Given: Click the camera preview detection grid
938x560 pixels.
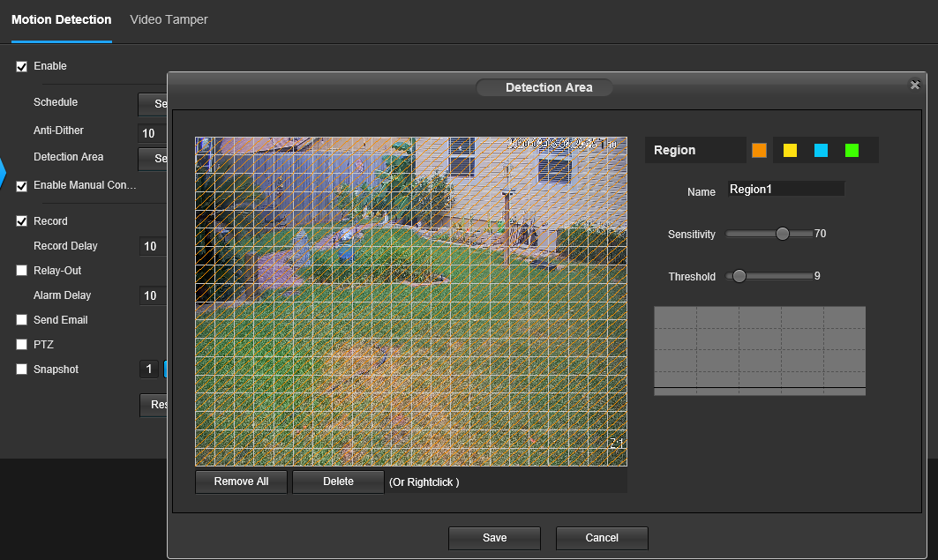Looking at the screenshot, I should click(411, 302).
